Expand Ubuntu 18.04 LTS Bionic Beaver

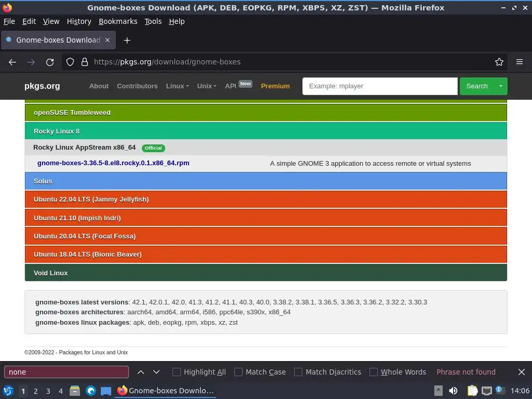click(x=266, y=255)
